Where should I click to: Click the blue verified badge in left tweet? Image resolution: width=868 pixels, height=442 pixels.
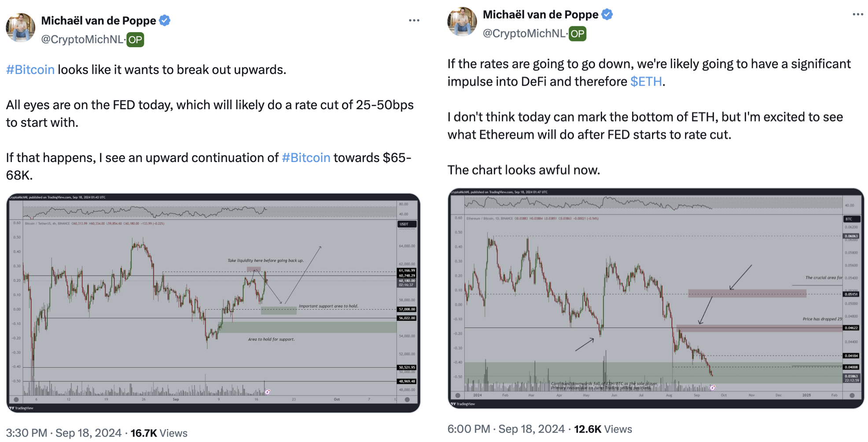click(165, 21)
